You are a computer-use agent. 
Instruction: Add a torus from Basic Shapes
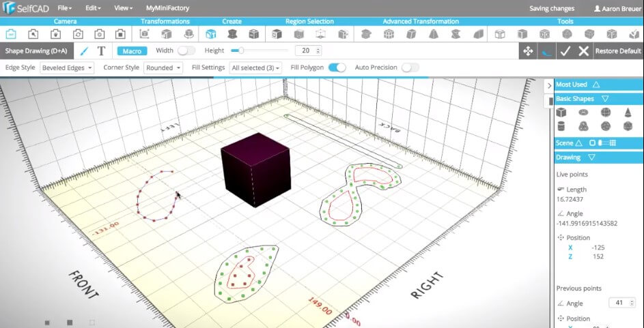583,112
